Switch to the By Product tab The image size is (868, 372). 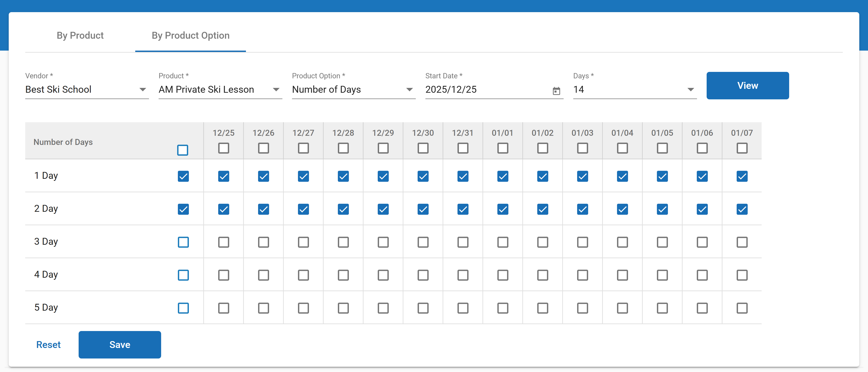tap(80, 35)
